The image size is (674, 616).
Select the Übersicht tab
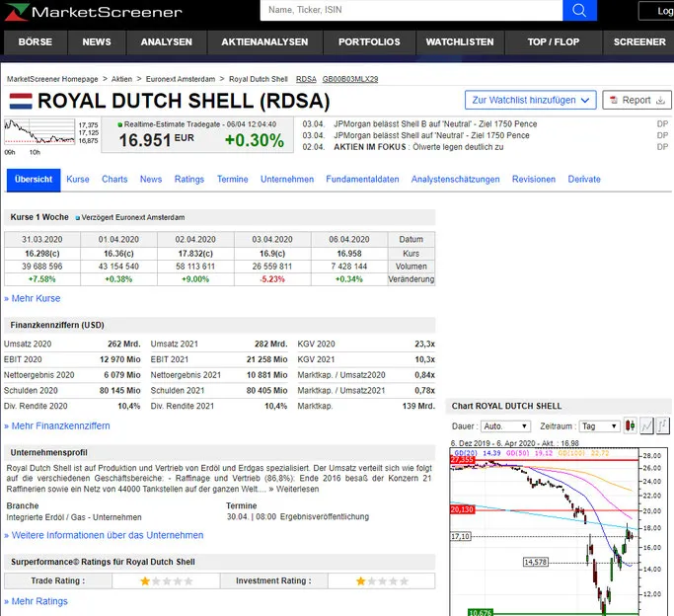point(34,180)
